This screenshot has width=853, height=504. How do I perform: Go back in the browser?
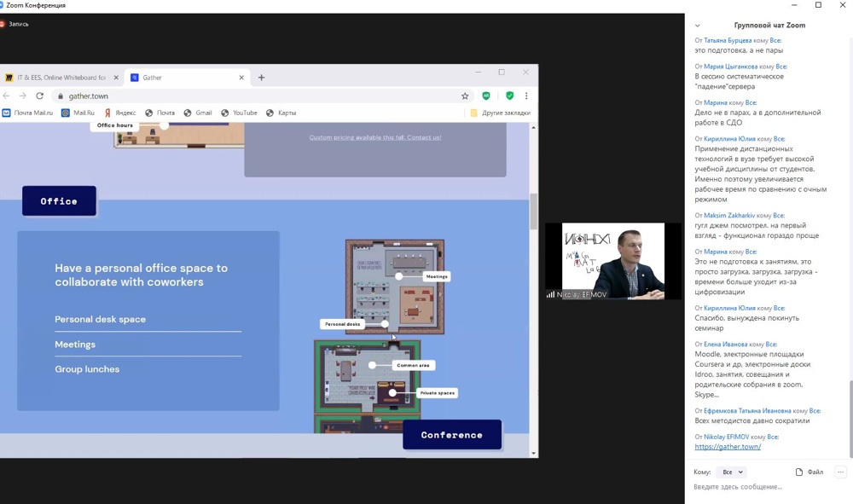click(x=6, y=96)
